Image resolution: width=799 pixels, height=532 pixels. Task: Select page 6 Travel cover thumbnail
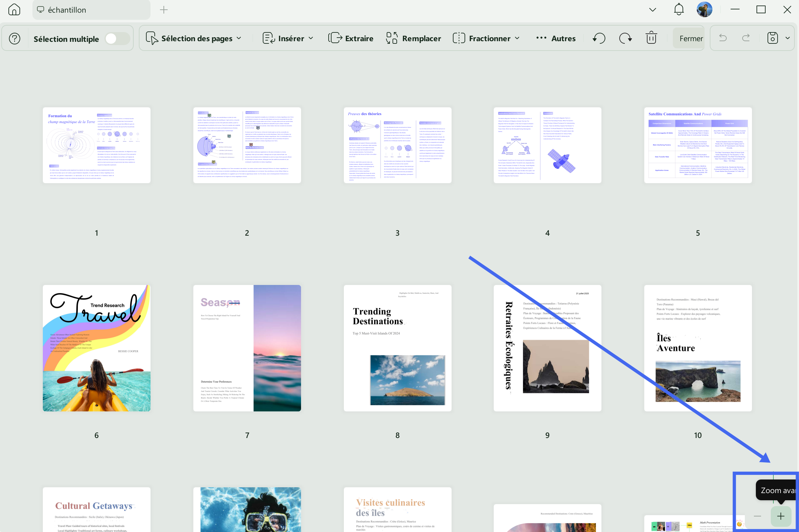pyautogui.click(x=96, y=348)
